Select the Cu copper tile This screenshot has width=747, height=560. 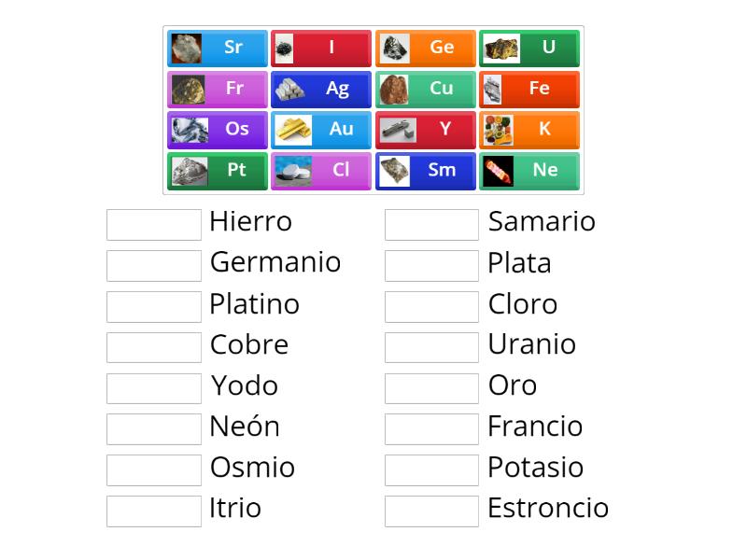click(425, 89)
